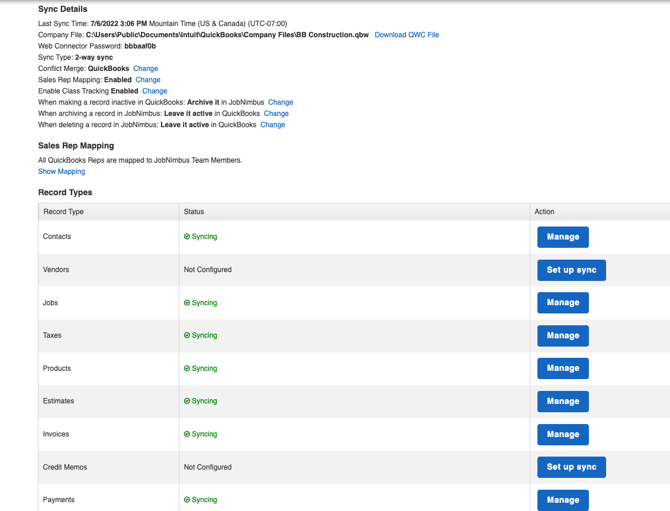Screen dimensions: 670x511
Task: Manage the Jobs record type
Action: 562,303
